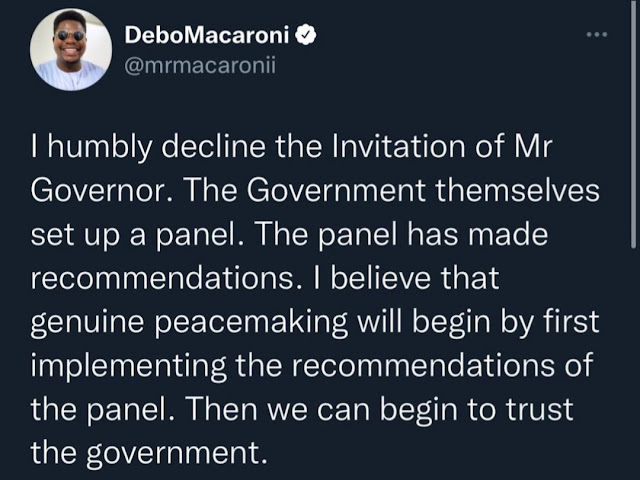Screen dimensions: 640x480
Task: Click the words "genuine peacemaking" in the tweet
Action: click(189, 322)
